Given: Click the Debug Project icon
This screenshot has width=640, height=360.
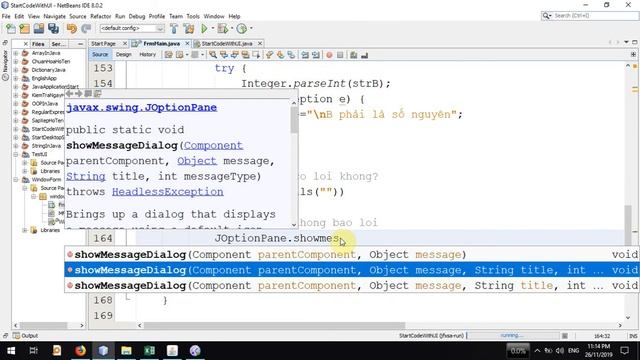Looking at the screenshot, I should tap(222, 29).
